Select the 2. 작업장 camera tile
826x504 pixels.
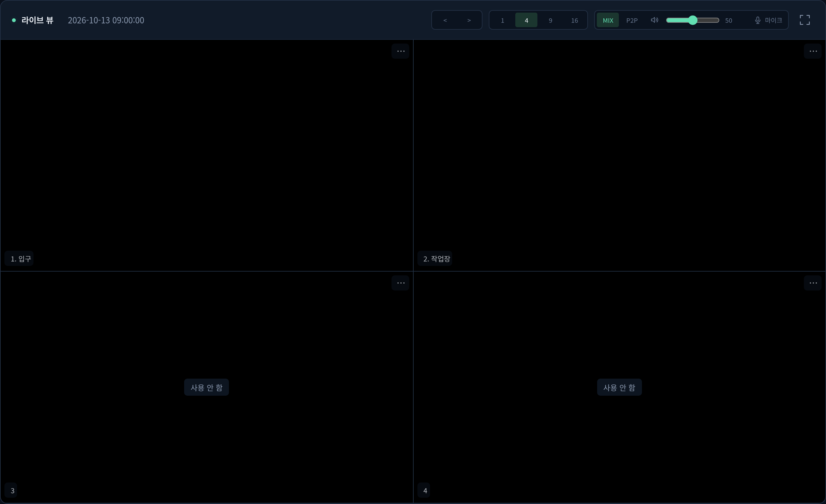click(x=619, y=155)
